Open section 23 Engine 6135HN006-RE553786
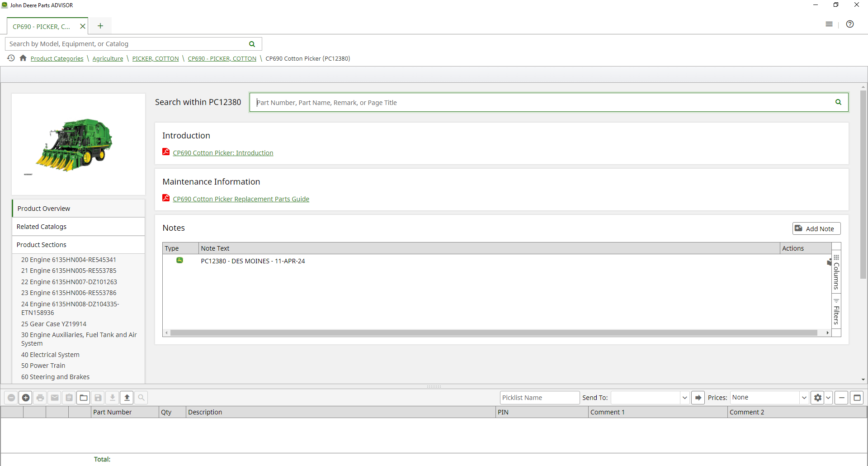 (69, 293)
